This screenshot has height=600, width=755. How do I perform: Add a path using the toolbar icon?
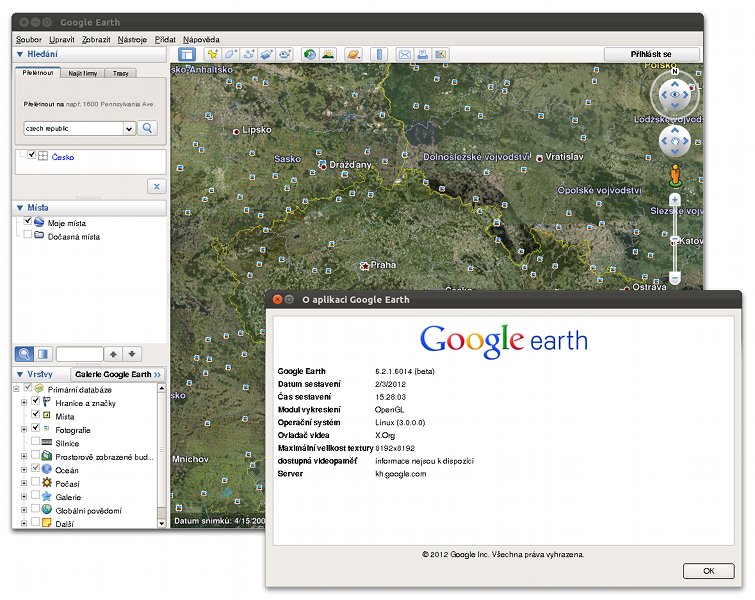pyautogui.click(x=248, y=54)
